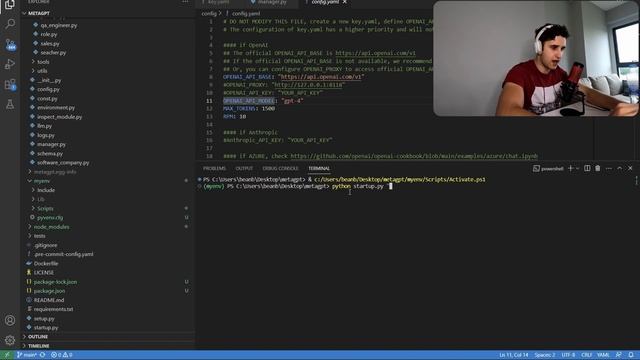Kill the terminal with trash icon
Viewport: 640px width, 360px height.
coord(598,168)
